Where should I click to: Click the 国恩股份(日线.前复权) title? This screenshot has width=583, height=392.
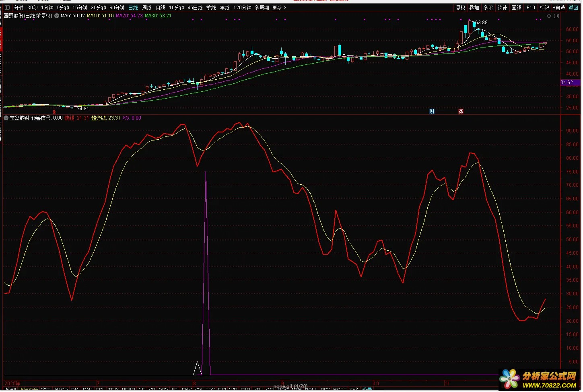tap(28, 16)
